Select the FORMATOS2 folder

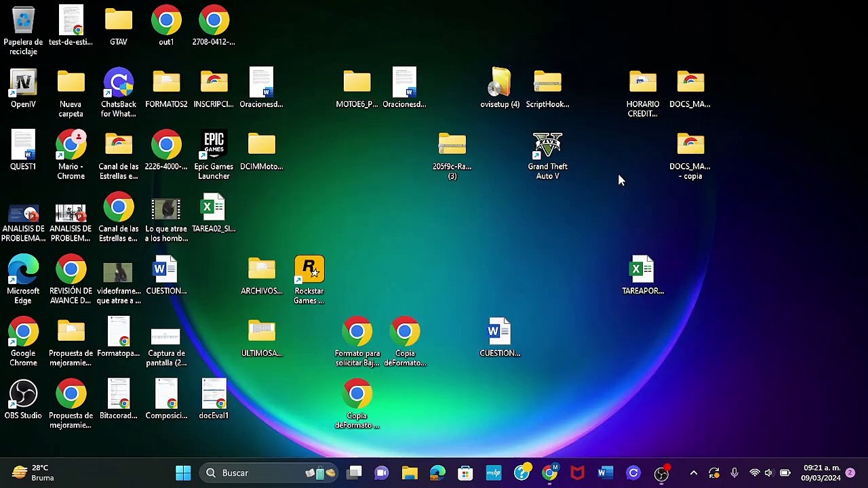point(166,89)
